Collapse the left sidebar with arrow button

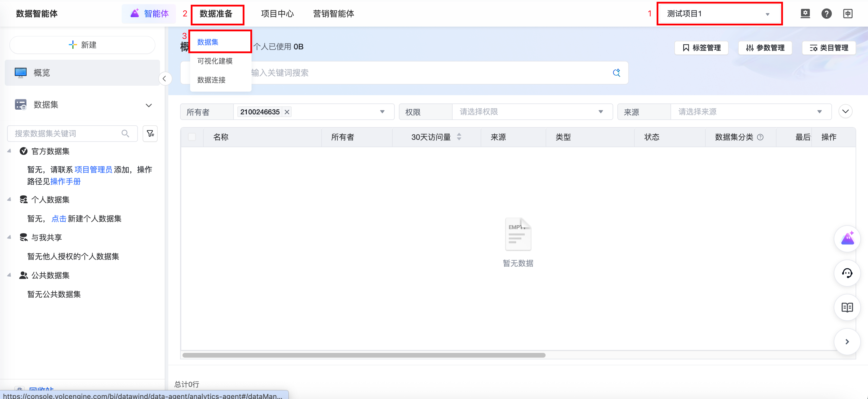point(164,79)
